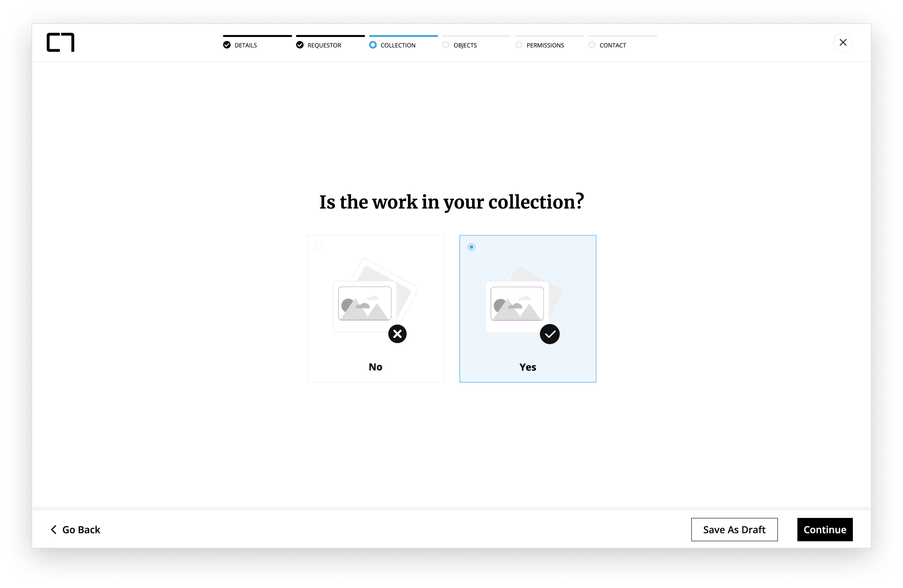This screenshot has height=588, width=903.
Task: Click the checkmark icon next to REQUESTOR step
Action: (x=300, y=45)
